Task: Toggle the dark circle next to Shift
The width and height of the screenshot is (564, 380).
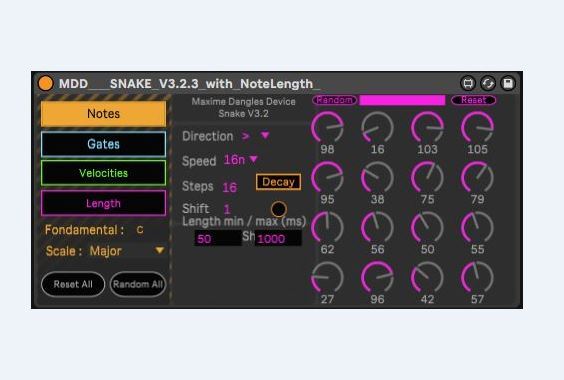Action: coord(279,209)
